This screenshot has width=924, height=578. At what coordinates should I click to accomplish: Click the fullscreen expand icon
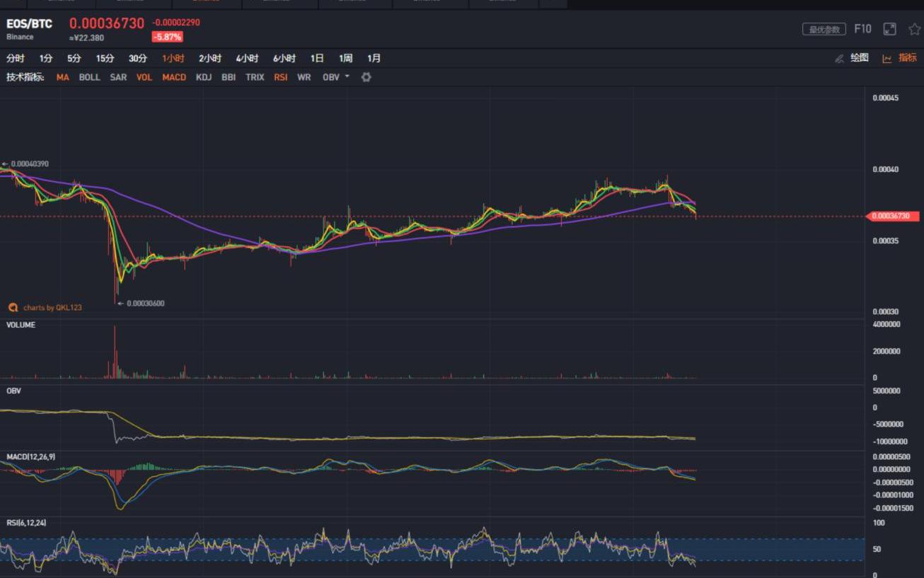889,29
